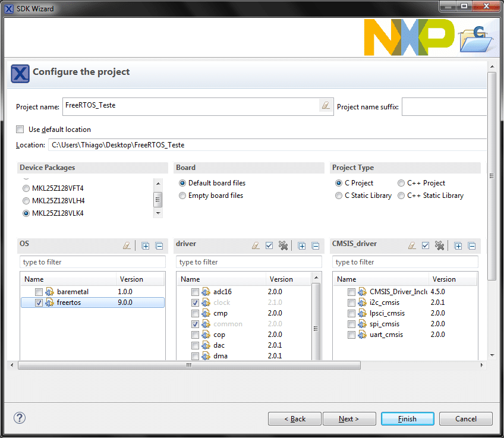Screen dimensions: 504x438
Task: Sort CMSIS_driver list by Name column header
Action: point(380,279)
